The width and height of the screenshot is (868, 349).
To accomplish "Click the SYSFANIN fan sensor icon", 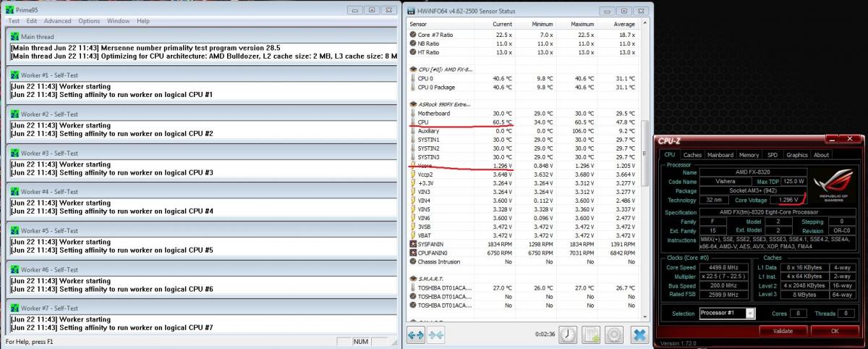I will pyautogui.click(x=413, y=244).
